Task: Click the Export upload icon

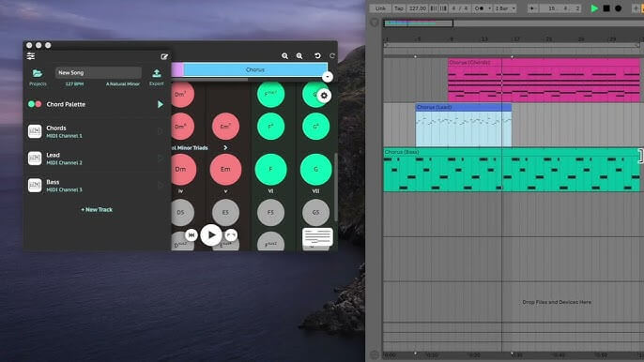Action: tap(157, 73)
